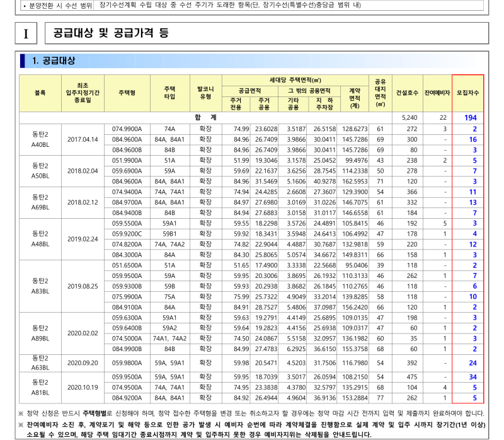This screenshot has width=504, height=440.
Task: Select the date '2020.10.19'
Action: [x=83, y=388]
